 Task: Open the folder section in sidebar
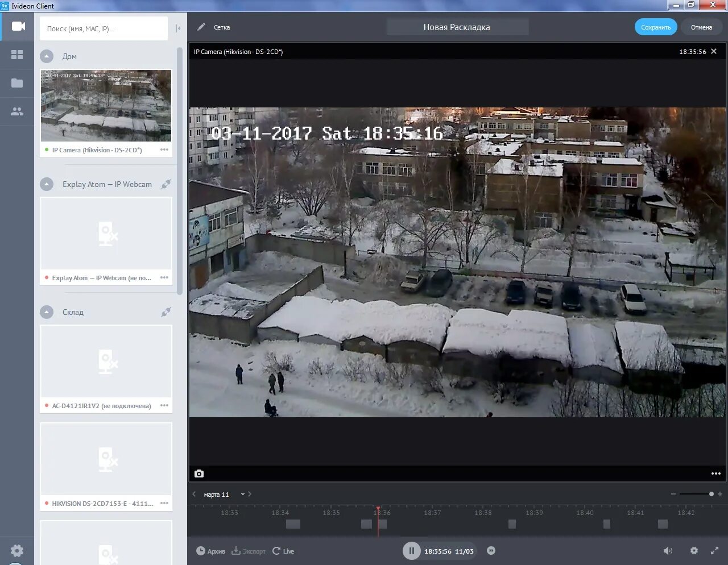coord(17,83)
